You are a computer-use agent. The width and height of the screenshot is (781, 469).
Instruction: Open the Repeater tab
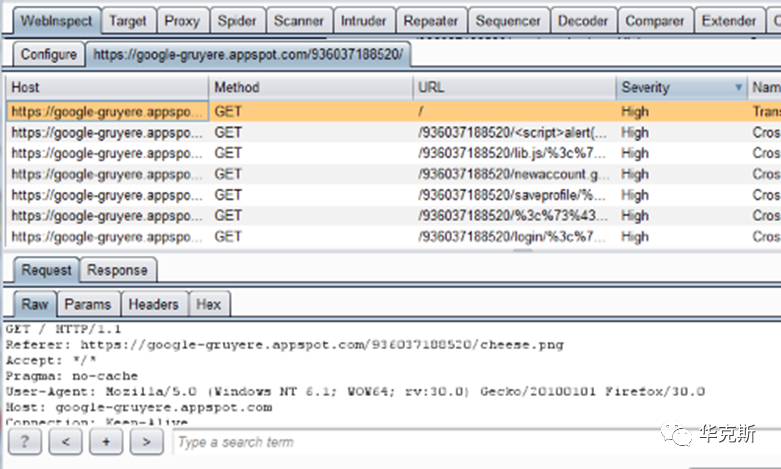pyautogui.click(x=432, y=20)
